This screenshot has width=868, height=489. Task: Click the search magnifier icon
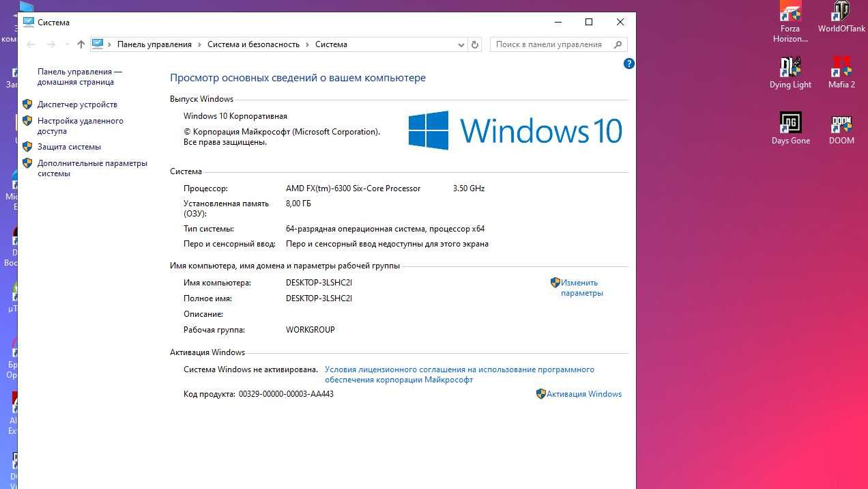click(x=618, y=44)
